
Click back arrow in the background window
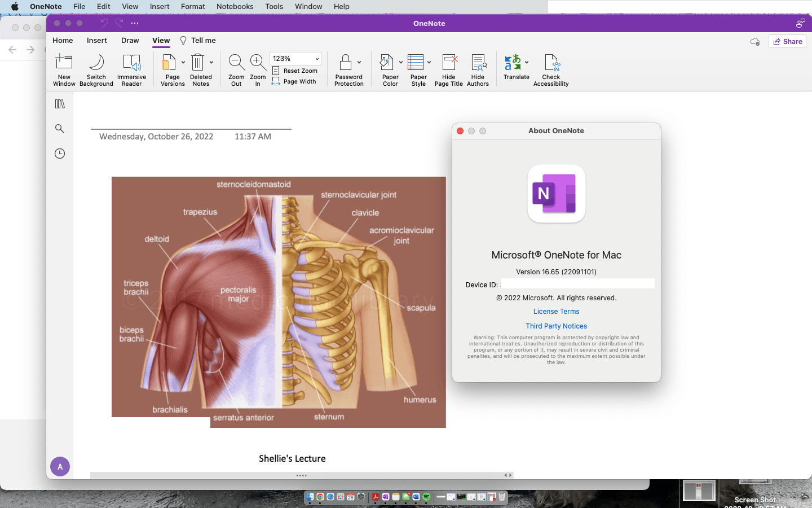[x=12, y=50]
